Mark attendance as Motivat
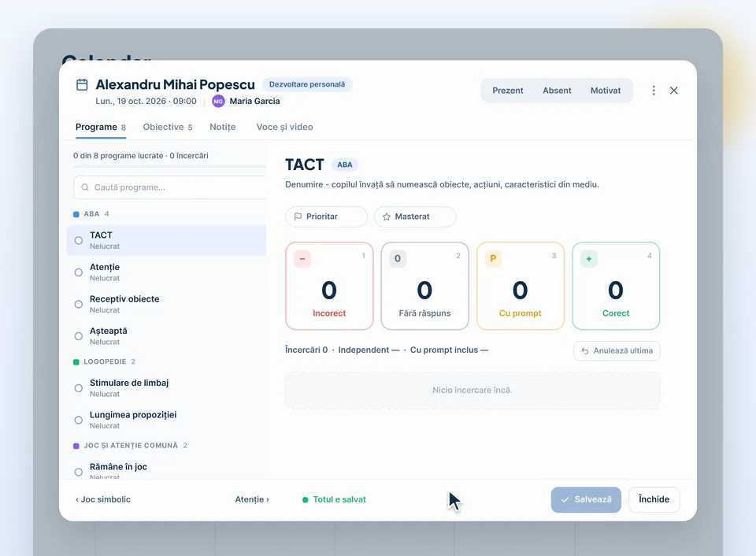The height and width of the screenshot is (556, 756). pyautogui.click(x=606, y=91)
